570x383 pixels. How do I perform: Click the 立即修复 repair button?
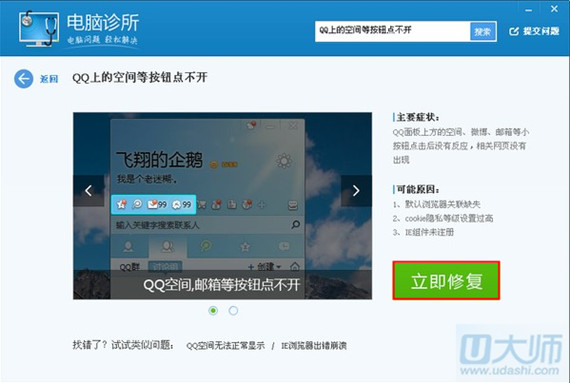point(446,281)
